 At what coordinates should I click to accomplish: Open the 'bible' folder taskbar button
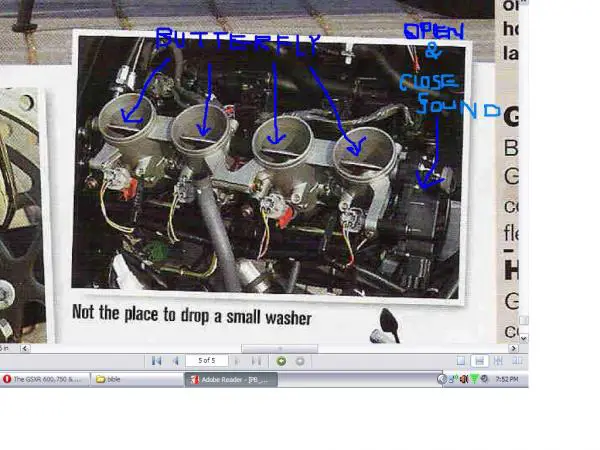pyautogui.click(x=137, y=379)
